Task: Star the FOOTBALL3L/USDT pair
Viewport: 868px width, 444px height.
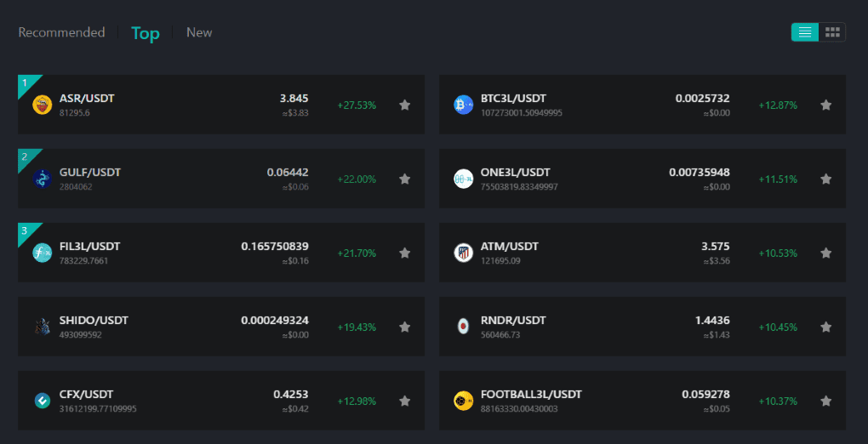Action: pyautogui.click(x=826, y=401)
